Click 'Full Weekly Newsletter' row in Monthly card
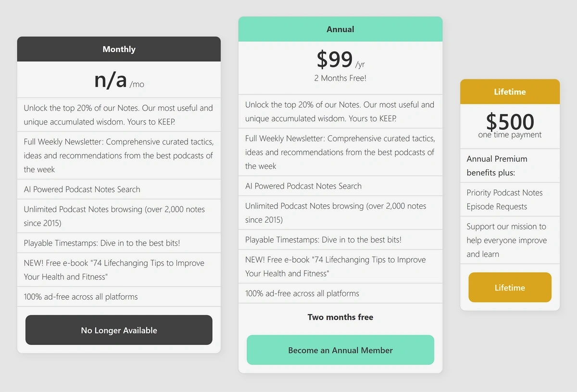577x392 pixels. coord(119,155)
